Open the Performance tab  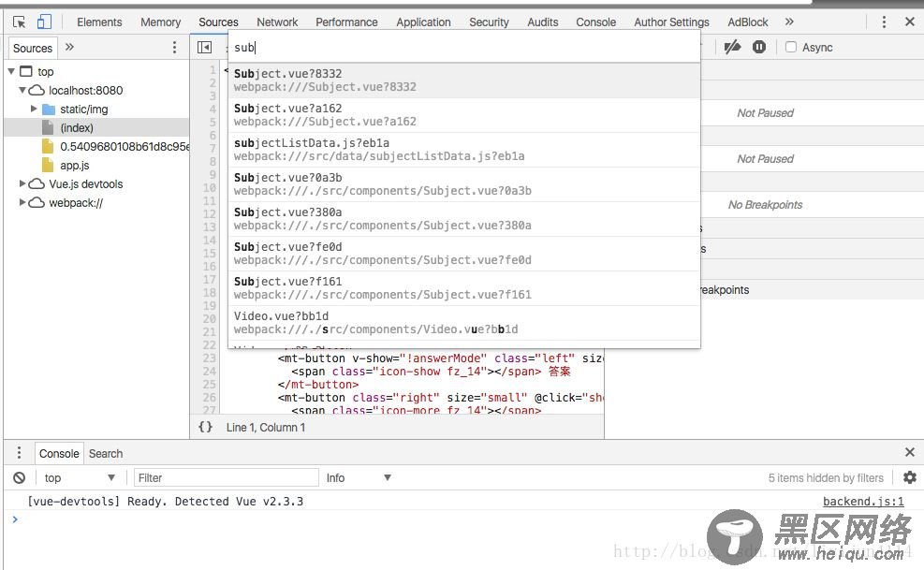pyautogui.click(x=346, y=22)
